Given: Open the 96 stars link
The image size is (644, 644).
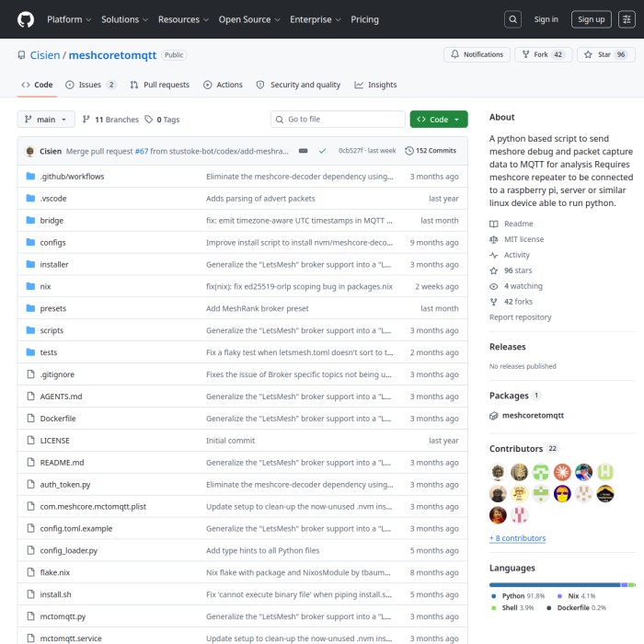Looking at the screenshot, I should coord(511,270).
